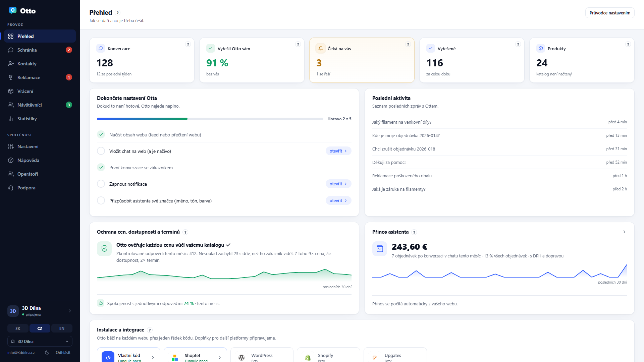Check the Zapnout notifikace step circle

(101, 184)
